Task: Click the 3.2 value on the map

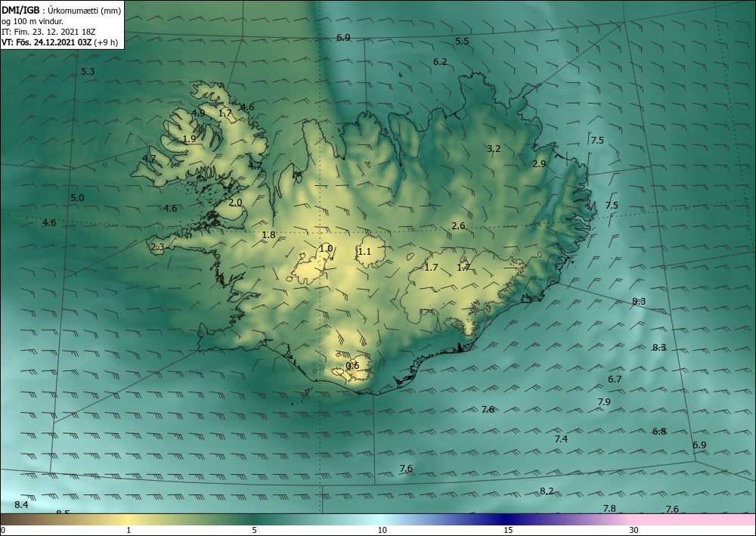Action: click(494, 148)
